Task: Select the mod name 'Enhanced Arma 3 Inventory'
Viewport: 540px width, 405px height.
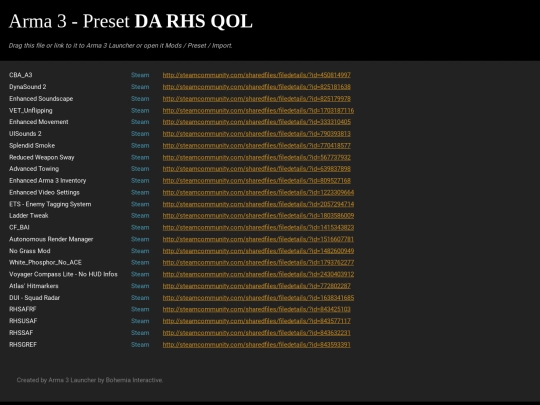Action: point(48,180)
